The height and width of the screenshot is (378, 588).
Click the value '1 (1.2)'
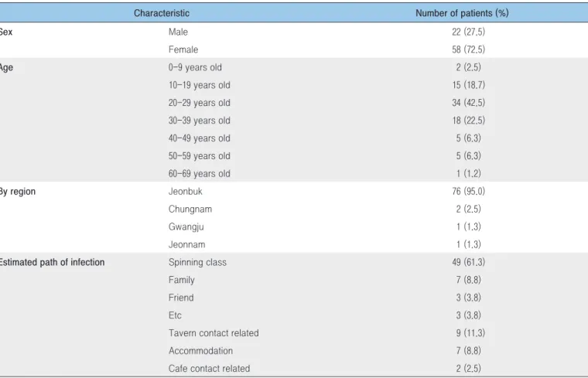tap(468, 174)
